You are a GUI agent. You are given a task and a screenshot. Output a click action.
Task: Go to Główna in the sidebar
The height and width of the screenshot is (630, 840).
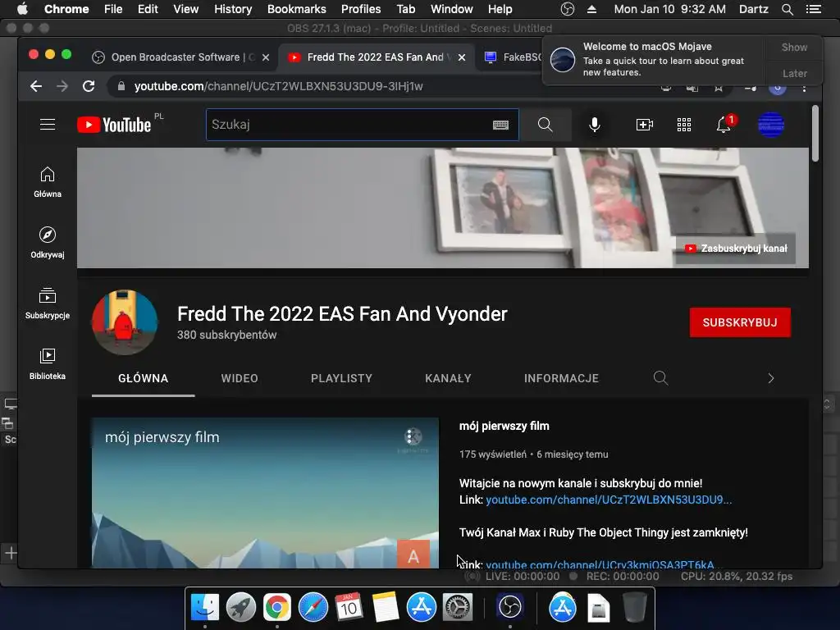coord(47,182)
